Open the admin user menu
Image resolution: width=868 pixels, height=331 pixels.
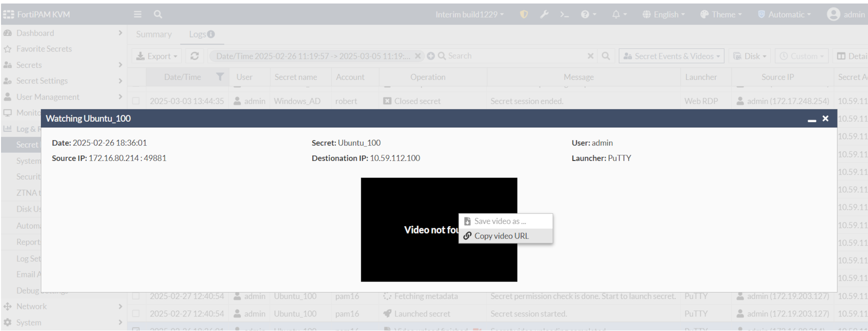847,14
